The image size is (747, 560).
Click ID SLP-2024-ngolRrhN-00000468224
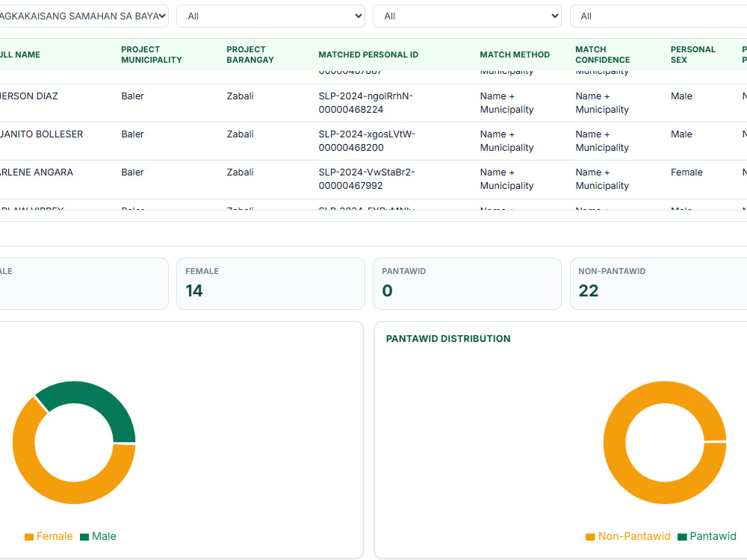point(365,103)
